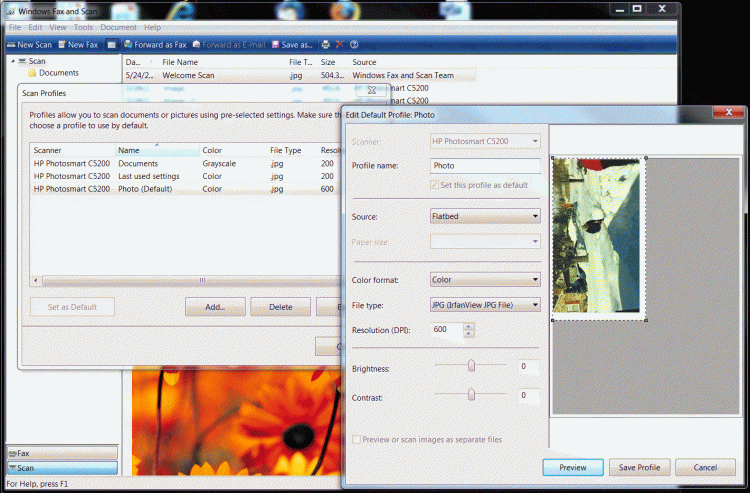Toggle the preview pane toolbar icon
750x493 pixels.
point(111,44)
